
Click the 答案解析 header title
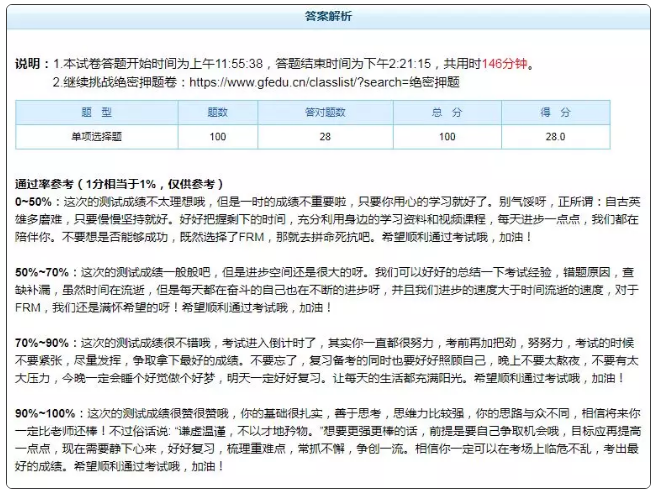pos(328,16)
